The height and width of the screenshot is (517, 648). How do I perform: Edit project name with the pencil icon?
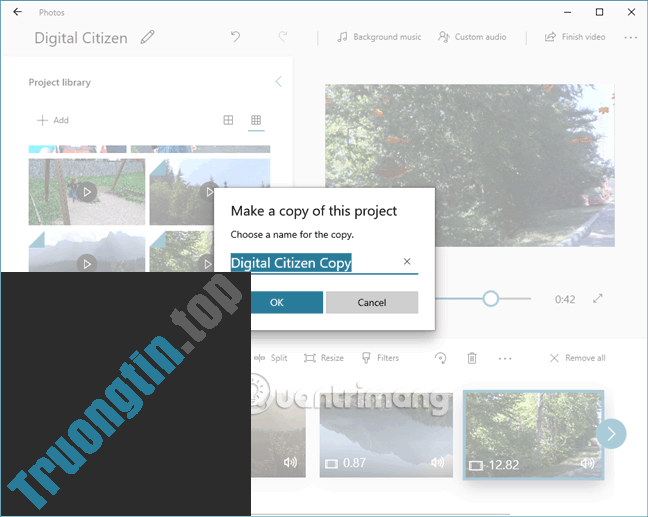tap(148, 37)
